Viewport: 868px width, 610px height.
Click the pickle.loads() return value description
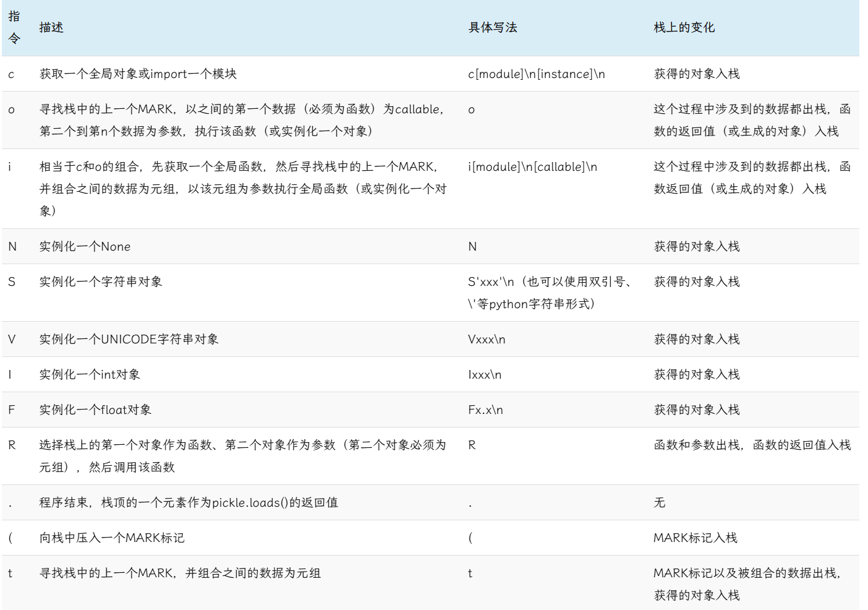point(189,503)
